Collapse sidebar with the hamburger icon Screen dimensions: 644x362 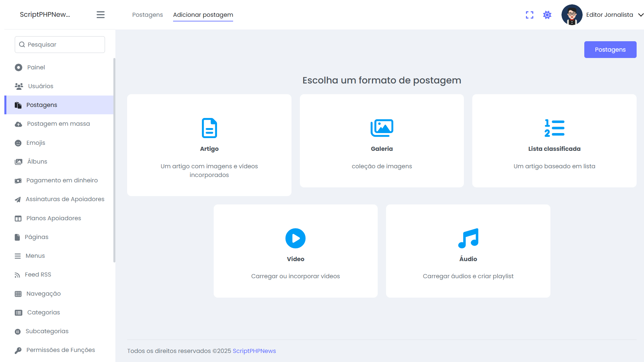[x=101, y=15]
